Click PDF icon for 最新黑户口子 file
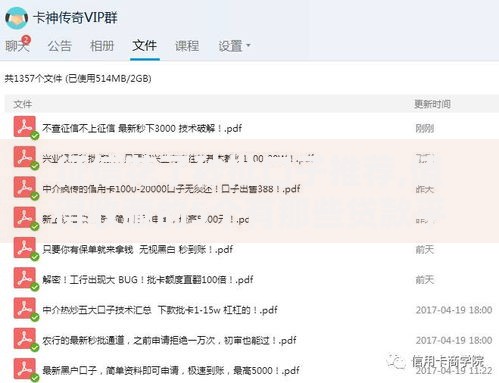The height and width of the screenshot is (383, 499). [x=25, y=369]
